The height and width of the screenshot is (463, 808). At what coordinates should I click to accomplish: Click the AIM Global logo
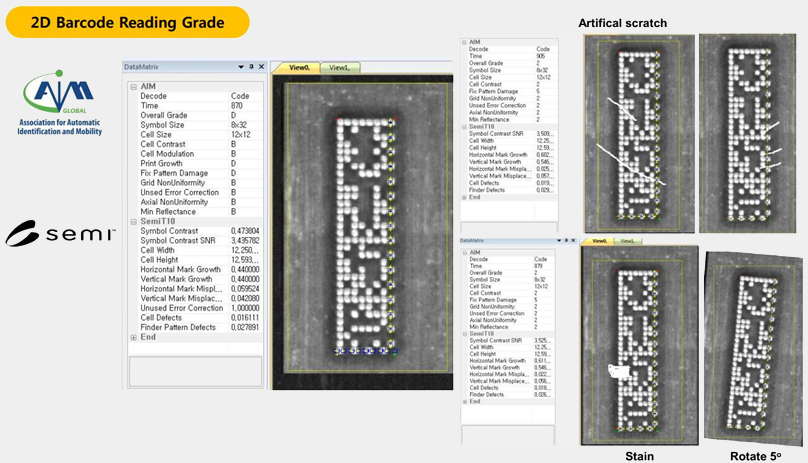click(63, 100)
